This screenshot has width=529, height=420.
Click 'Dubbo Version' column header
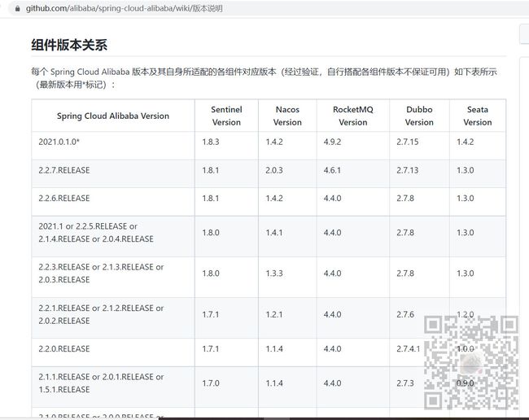(419, 116)
